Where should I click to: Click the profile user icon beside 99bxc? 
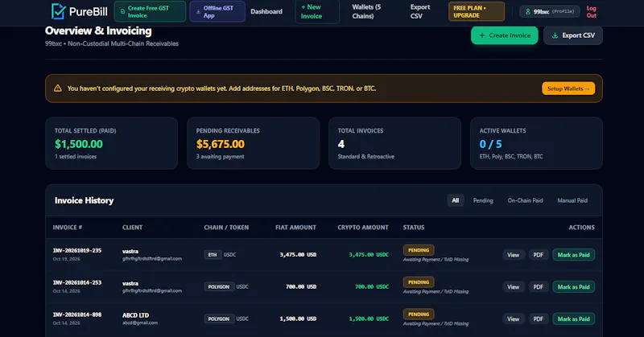click(528, 11)
